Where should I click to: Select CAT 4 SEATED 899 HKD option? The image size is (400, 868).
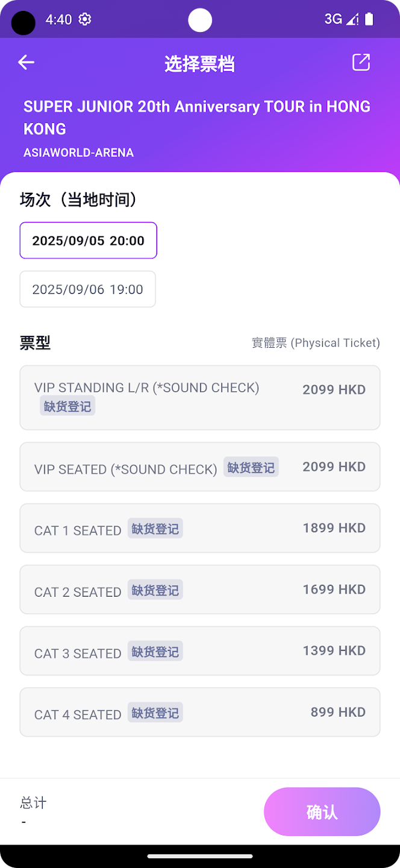pyautogui.click(x=200, y=712)
